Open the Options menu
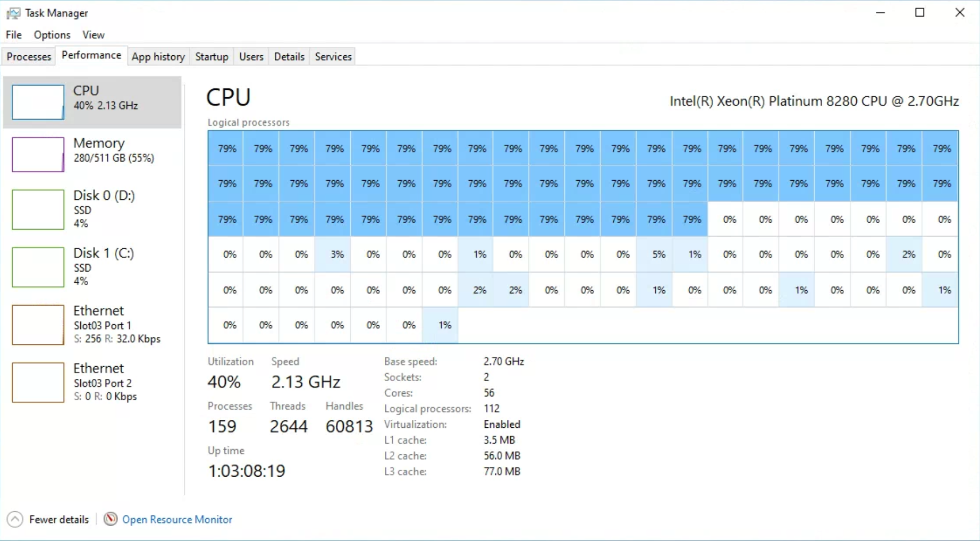The image size is (980, 541). [x=52, y=35]
